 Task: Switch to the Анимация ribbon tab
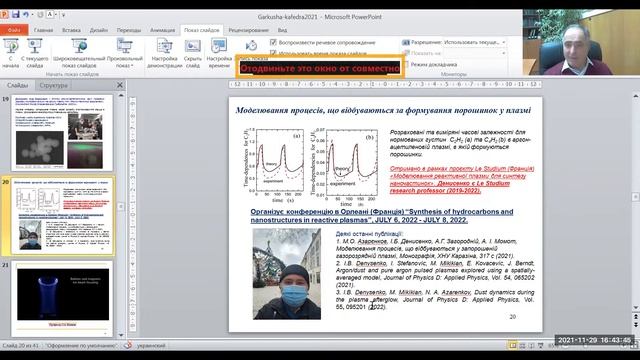162,30
